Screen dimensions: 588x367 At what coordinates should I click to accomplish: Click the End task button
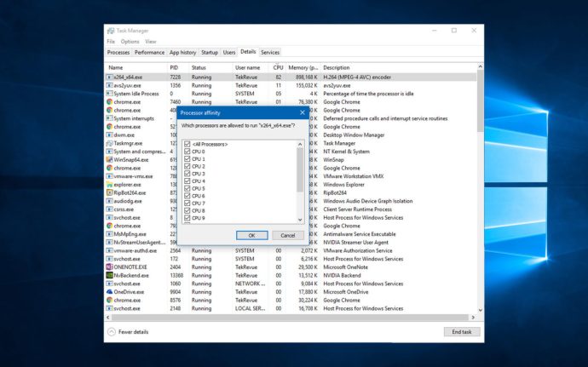point(462,332)
